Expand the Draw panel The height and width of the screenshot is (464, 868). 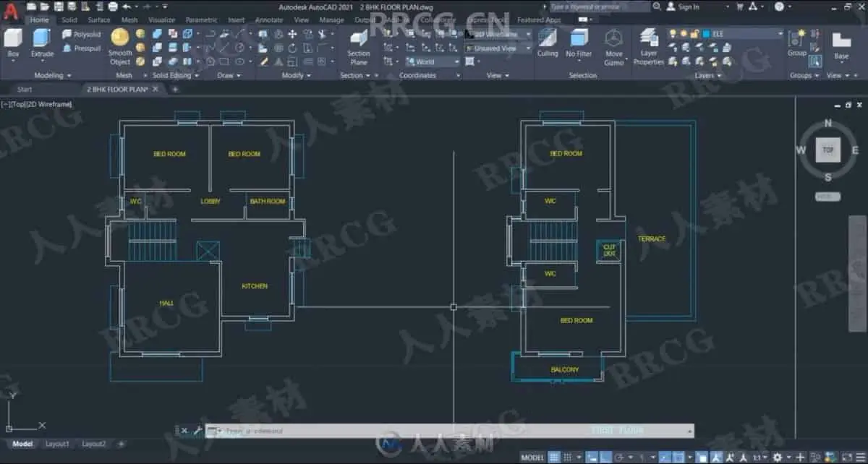tap(229, 75)
